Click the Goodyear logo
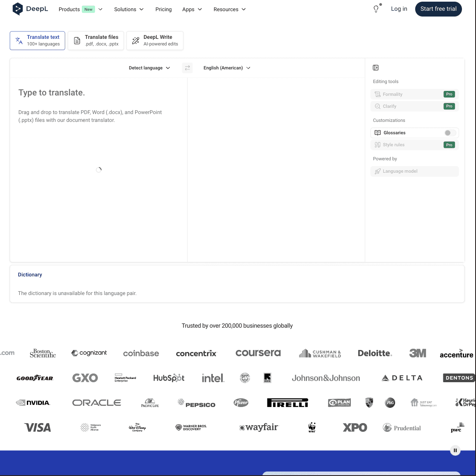 (35, 378)
